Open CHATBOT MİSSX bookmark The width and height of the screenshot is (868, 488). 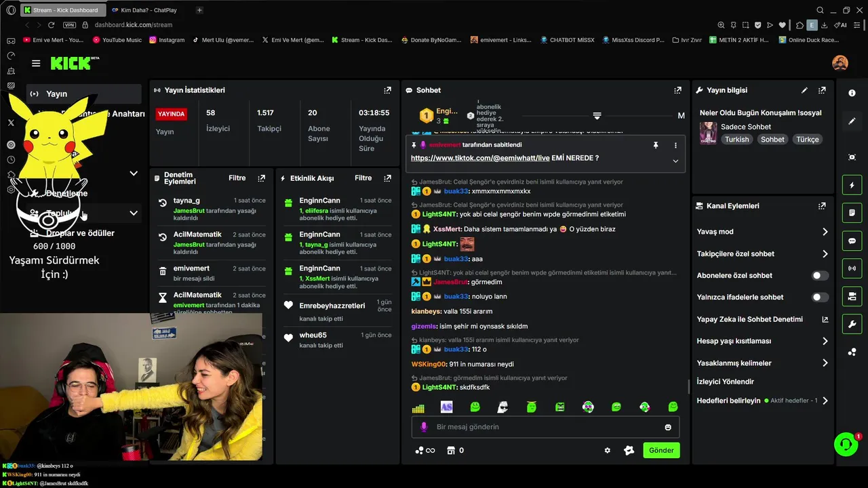click(x=566, y=40)
